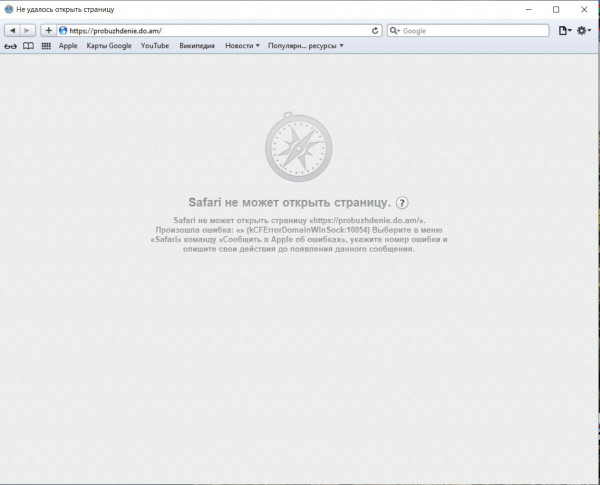Image resolution: width=600 pixels, height=485 pixels.
Task: Maximize the Safari window
Action: 556,10
